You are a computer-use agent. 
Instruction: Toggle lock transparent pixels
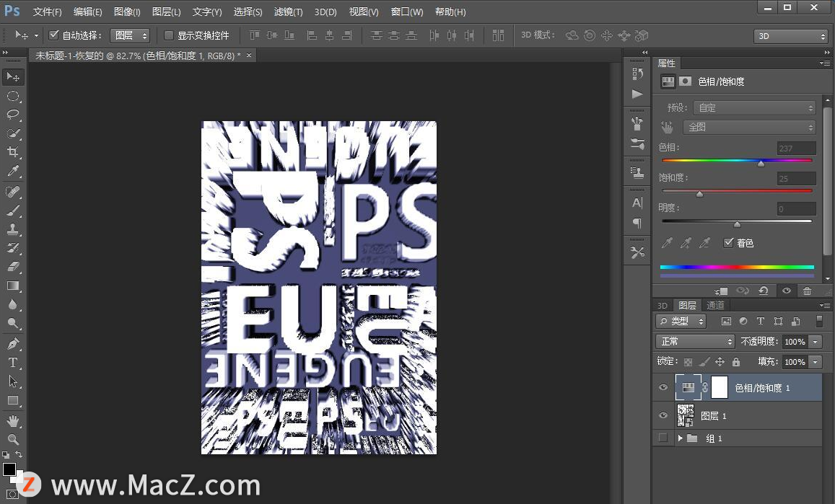(688, 362)
